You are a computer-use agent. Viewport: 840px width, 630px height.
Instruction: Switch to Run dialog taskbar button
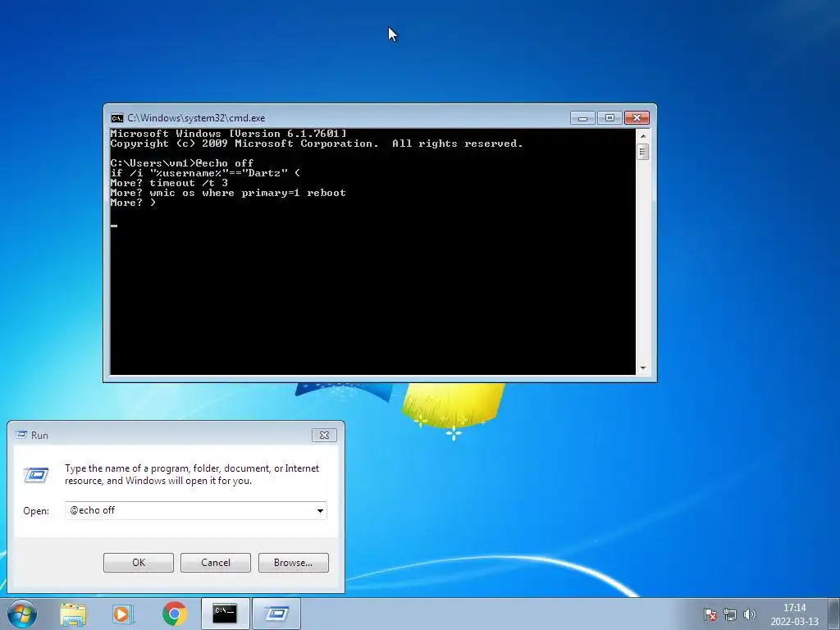(276, 614)
